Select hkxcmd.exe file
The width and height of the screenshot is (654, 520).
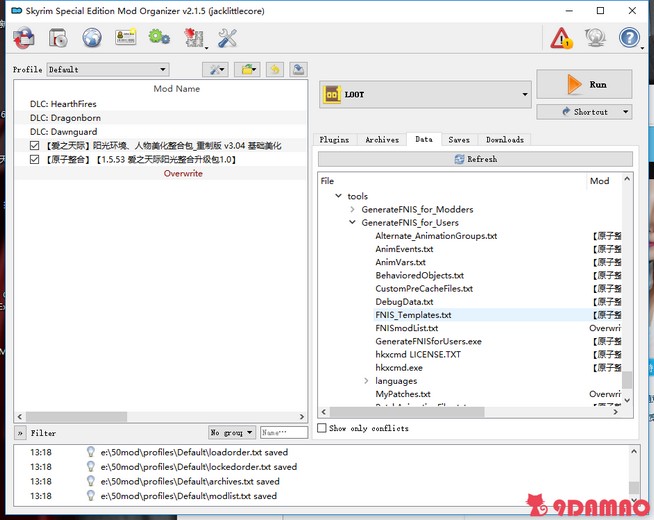tap(399, 368)
